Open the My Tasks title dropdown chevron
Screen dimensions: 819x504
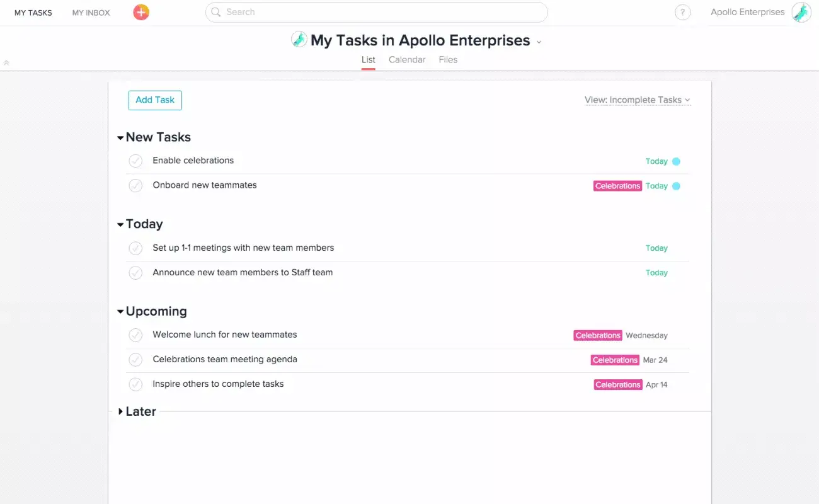point(539,41)
